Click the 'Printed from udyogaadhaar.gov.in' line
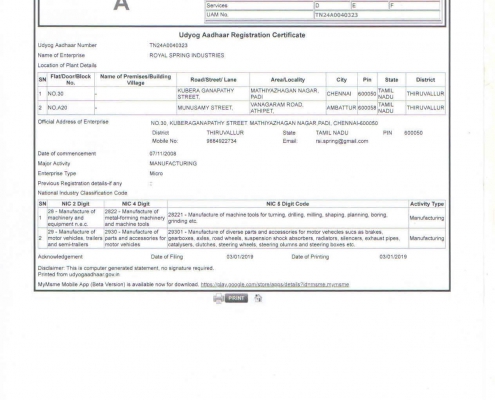 79,274
